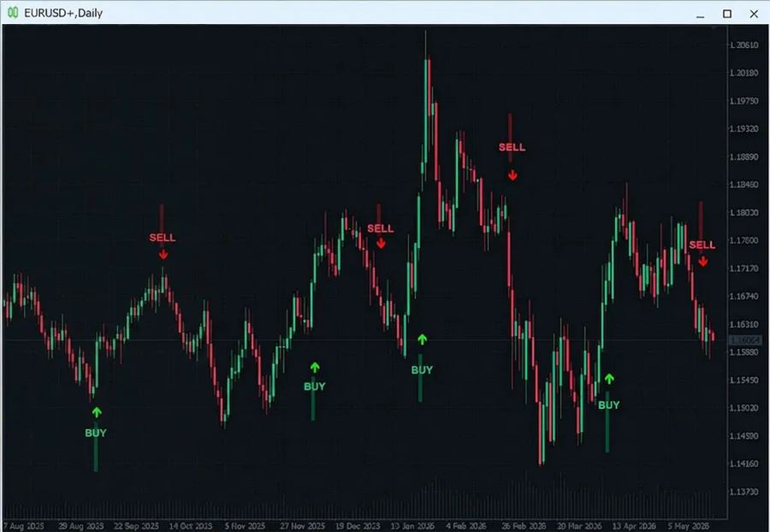
Task: Maximize the EURUSD+ chart window
Action: click(x=727, y=14)
